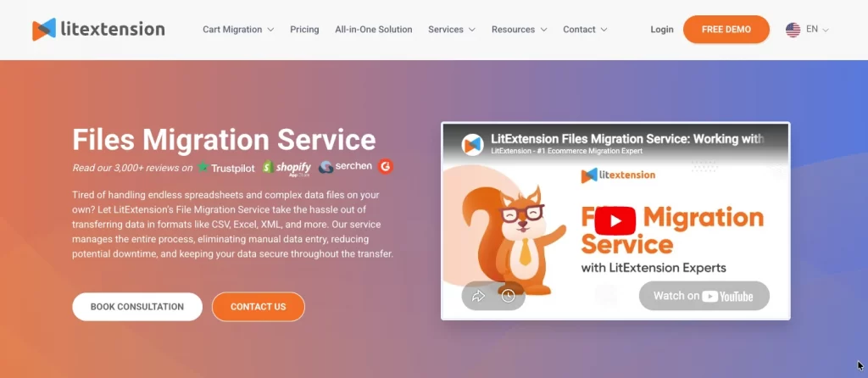The height and width of the screenshot is (378, 868).
Task: Click the US flag language icon
Action: (x=793, y=30)
